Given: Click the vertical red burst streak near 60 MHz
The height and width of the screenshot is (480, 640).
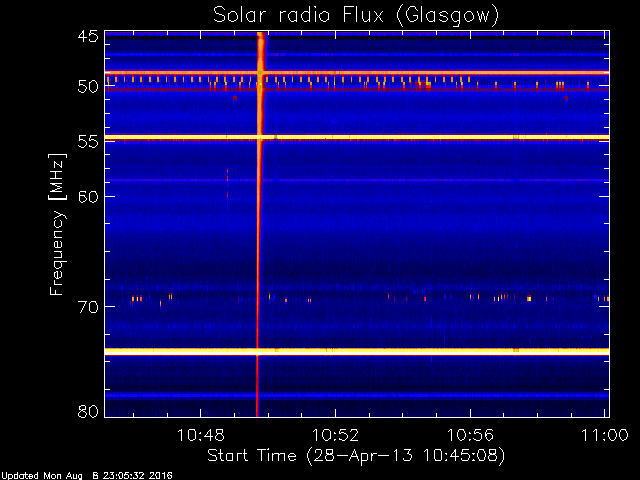Looking at the screenshot, I should tap(258, 224).
